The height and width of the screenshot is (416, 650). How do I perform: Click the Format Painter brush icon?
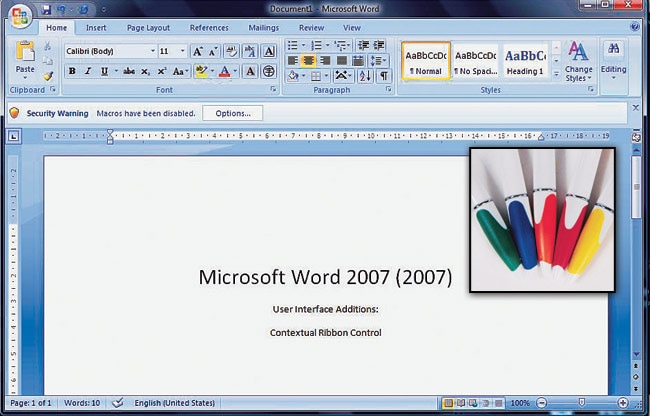click(48, 76)
